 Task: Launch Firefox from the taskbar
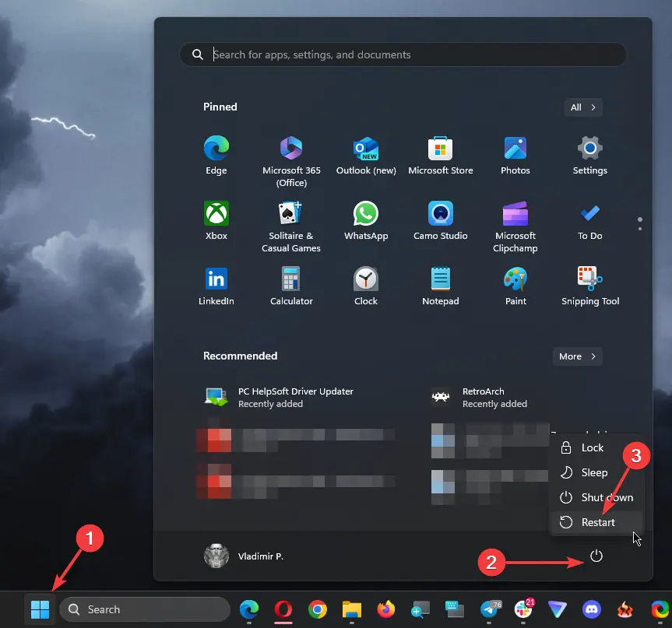(x=386, y=609)
